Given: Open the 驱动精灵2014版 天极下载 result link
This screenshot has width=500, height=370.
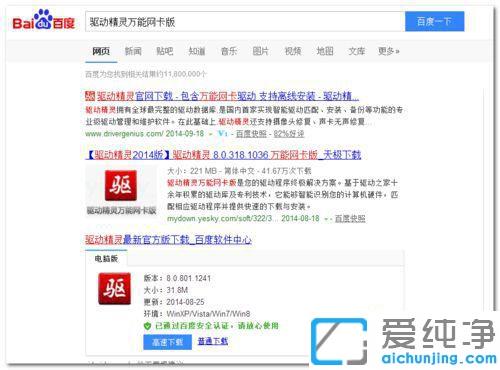Looking at the screenshot, I should click(x=223, y=155).
